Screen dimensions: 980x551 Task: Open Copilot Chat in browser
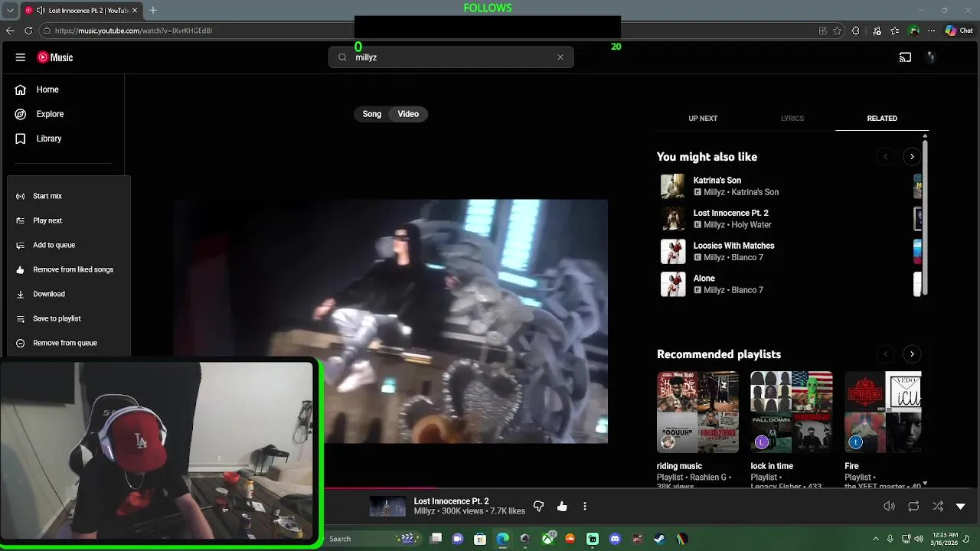pos(959,31)
